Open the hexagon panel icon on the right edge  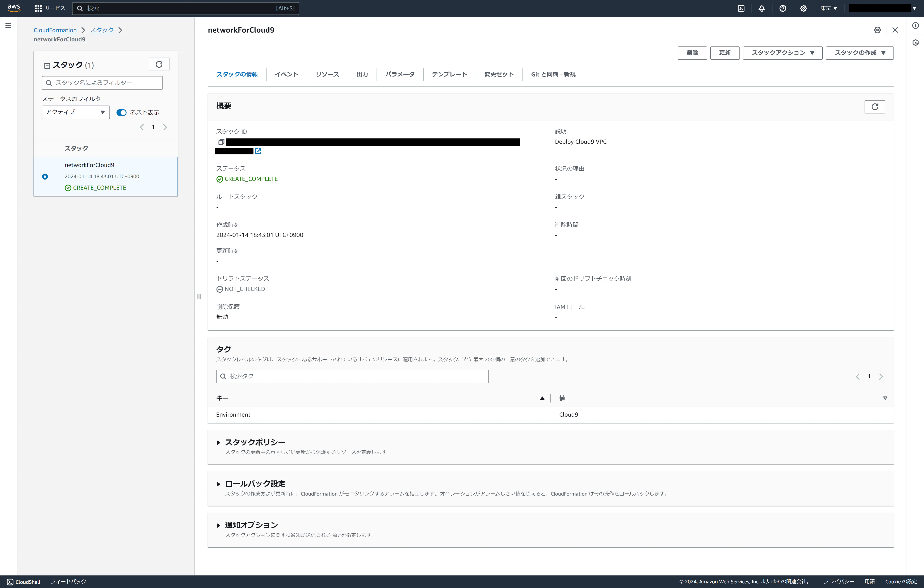click(x=916, y=43)
